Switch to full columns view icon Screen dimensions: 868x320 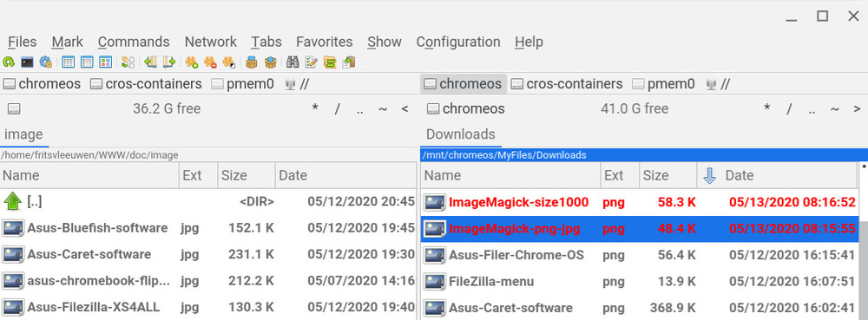coord(87,62)
